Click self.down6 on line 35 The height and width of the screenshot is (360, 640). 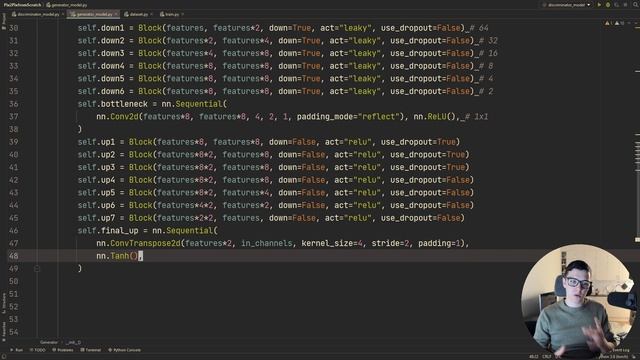101,91
